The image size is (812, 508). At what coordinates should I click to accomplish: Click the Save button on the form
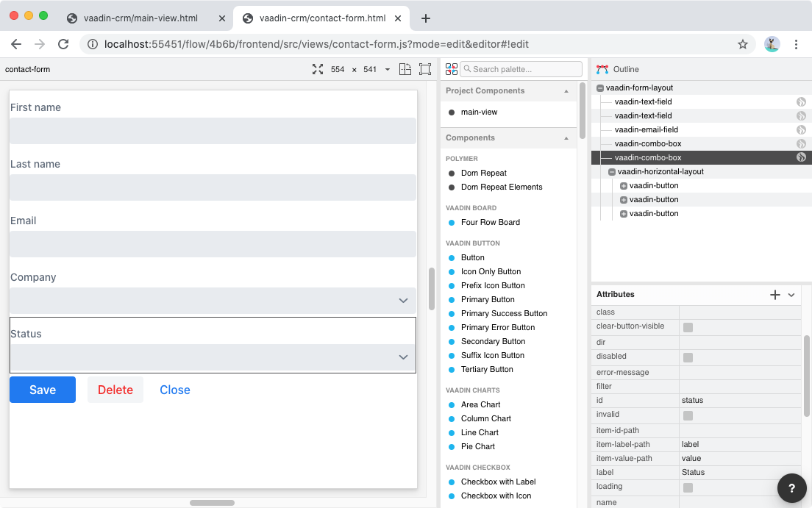(42, 390)
